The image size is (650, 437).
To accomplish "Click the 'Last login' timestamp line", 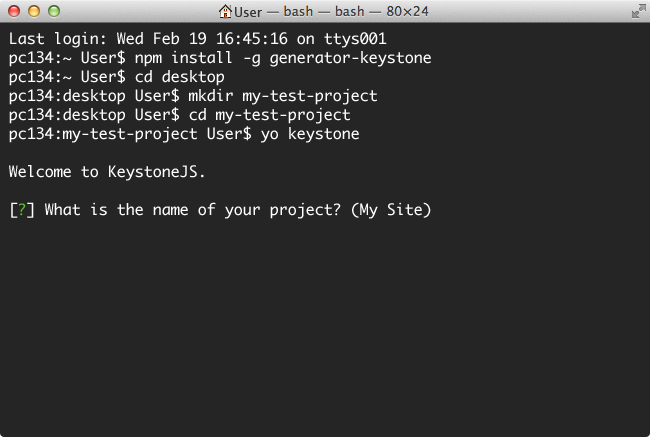I will point(197,39).
